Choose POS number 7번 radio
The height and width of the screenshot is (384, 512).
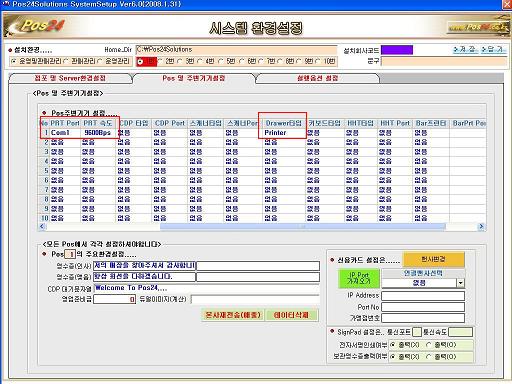click(x=261, y=61)
